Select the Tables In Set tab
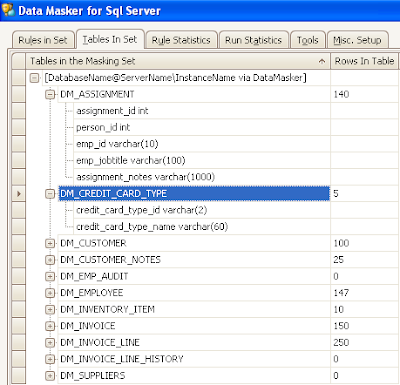Image resolution: width=400 pixels, height=385 pixels. click(x=110, y=39)
